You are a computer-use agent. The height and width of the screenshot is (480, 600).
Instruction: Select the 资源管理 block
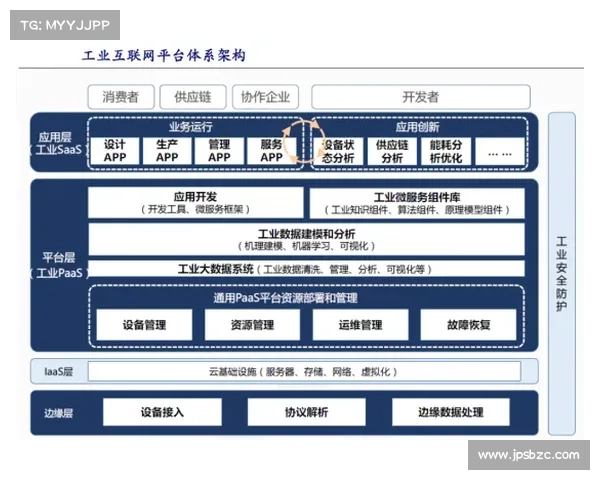(253, 325)
